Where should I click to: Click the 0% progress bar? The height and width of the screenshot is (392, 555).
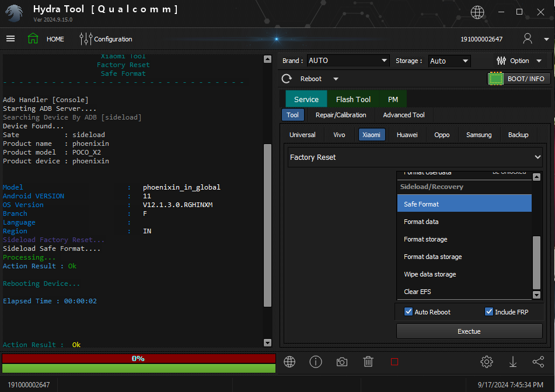pos(139,358)
